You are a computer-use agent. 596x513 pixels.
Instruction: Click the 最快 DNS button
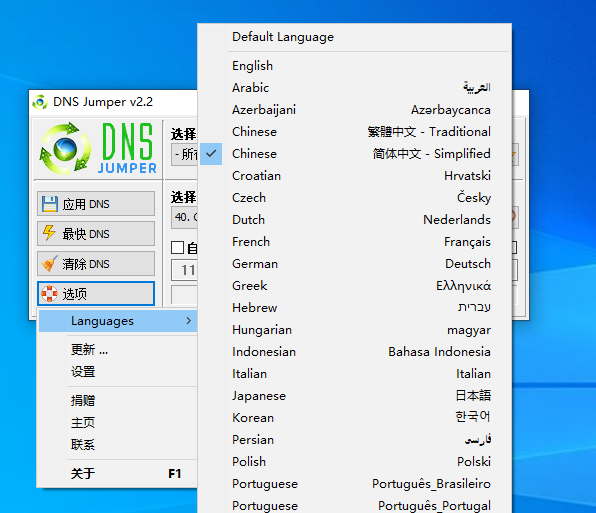[x=96, y=234]
